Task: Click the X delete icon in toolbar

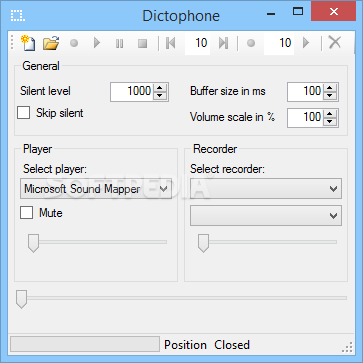Action: [x=335, y=43]
